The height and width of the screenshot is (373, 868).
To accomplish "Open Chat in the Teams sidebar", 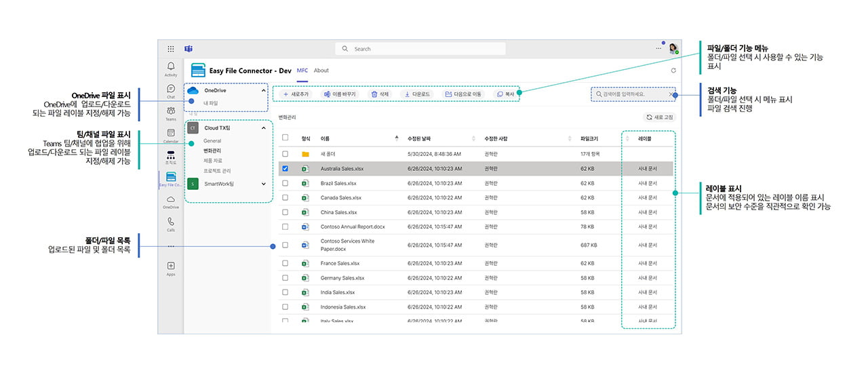I will click(x=171, y=91).
